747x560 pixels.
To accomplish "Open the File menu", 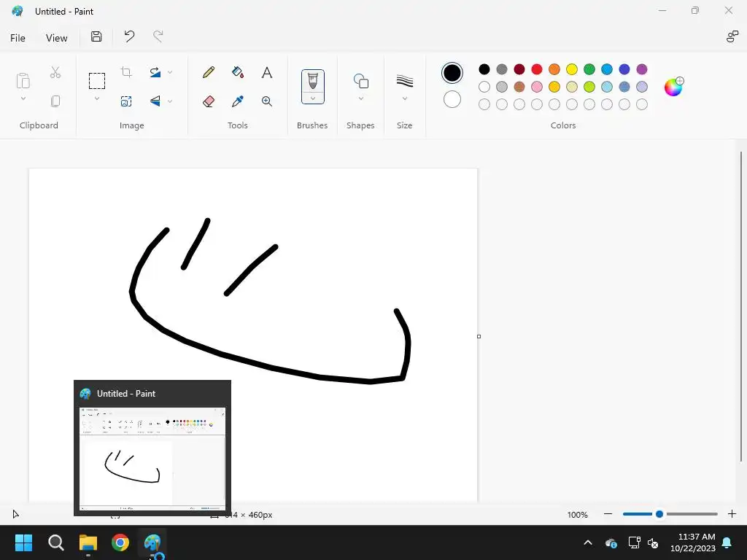I will 18,38.
